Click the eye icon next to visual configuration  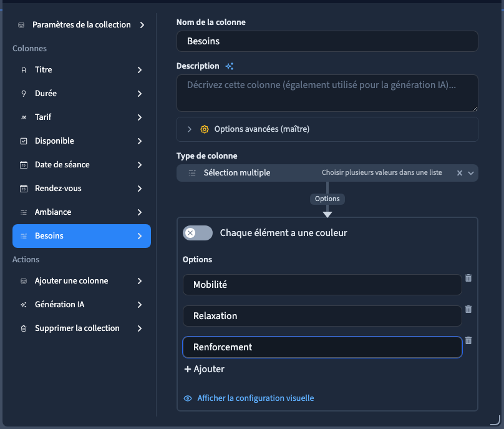pos(188,398)
